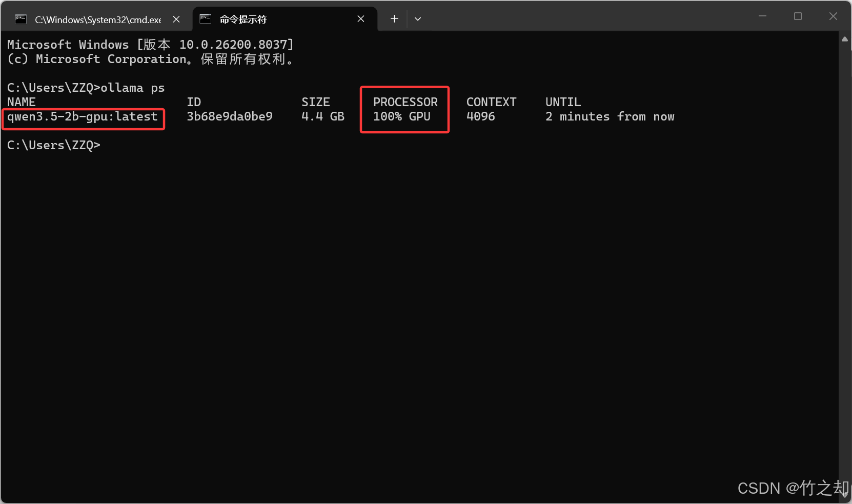
Task: Select the 命令提示符 tab
Action: (285, 19)
